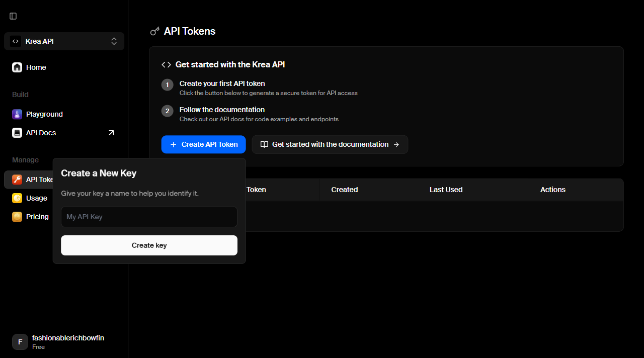This screenshot has height=358, width=644.
Task: Open Playground from the Build section
Action: 64,114
